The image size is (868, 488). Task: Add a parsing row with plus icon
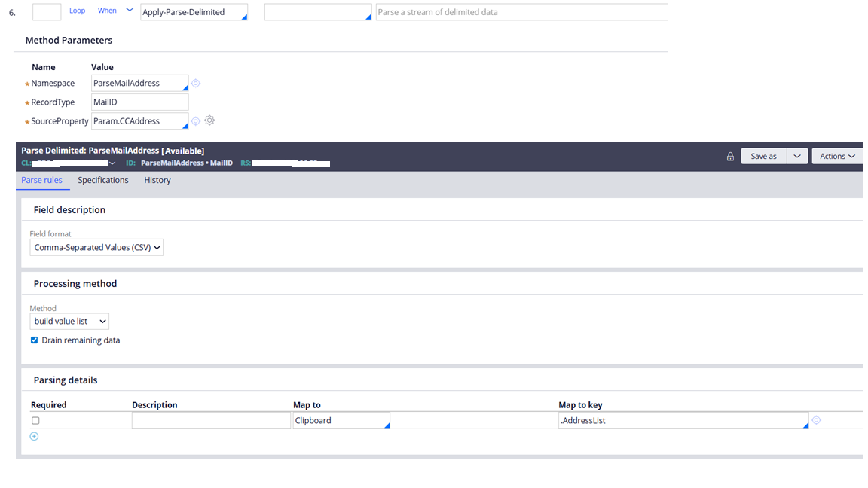click(x=34, y=437)
